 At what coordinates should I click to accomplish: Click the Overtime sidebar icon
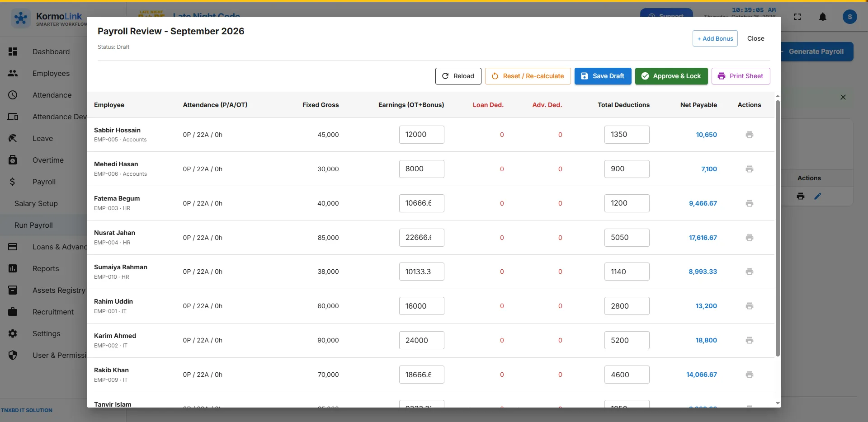point(13,160)
